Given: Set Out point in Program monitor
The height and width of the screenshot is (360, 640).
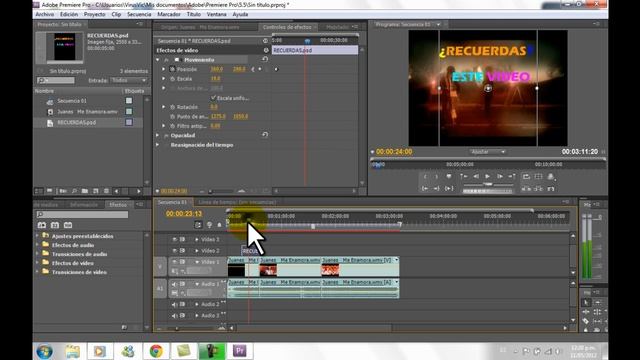Looking at the screenshot, I should pos(436,176).
